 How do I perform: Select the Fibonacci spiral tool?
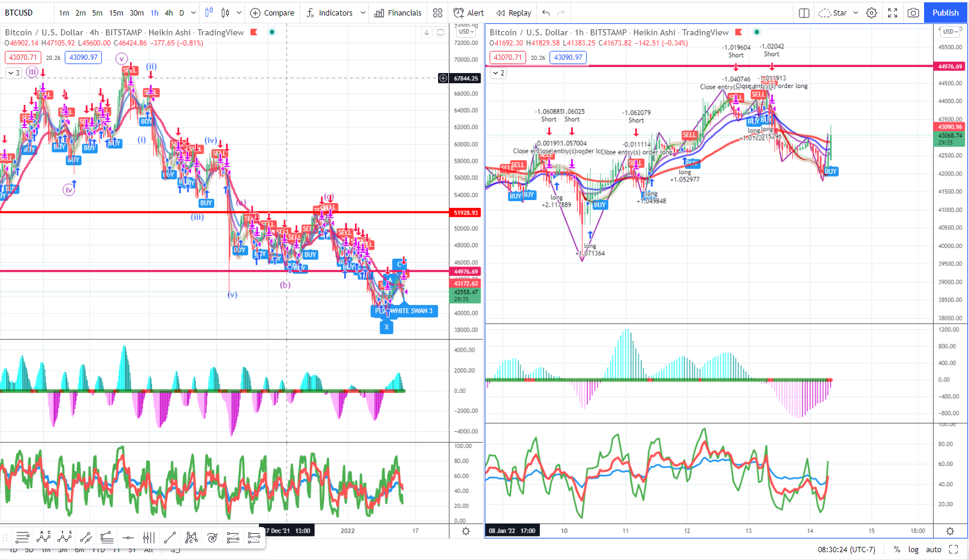point(212,537)
